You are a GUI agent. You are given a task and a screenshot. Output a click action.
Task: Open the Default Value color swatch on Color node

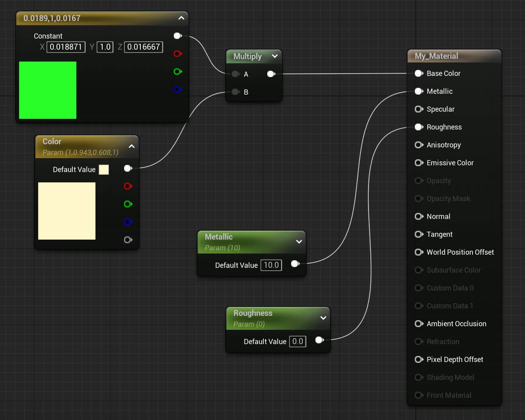click(x=104, y=169)
